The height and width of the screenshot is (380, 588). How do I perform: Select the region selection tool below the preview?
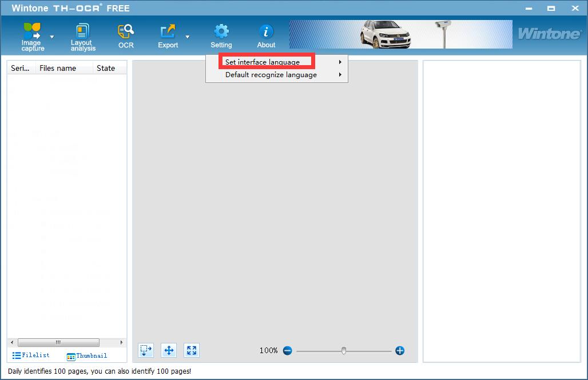point(146,350)
